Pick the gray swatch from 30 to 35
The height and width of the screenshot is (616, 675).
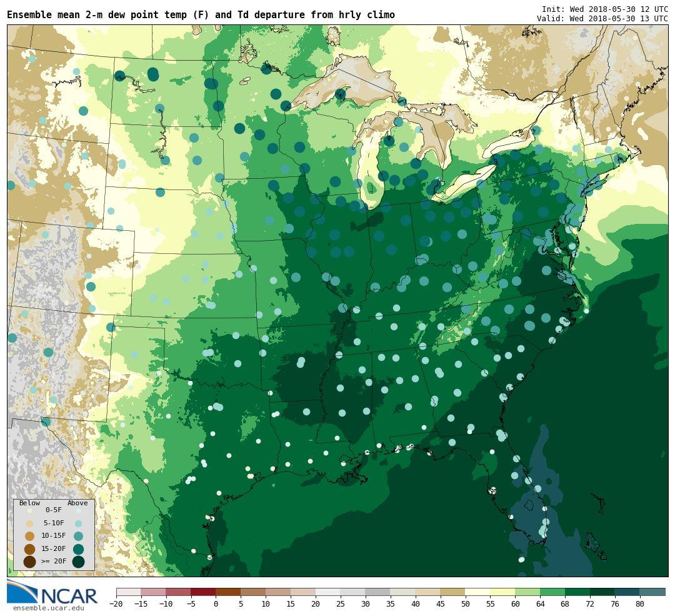tap(378, 592)
